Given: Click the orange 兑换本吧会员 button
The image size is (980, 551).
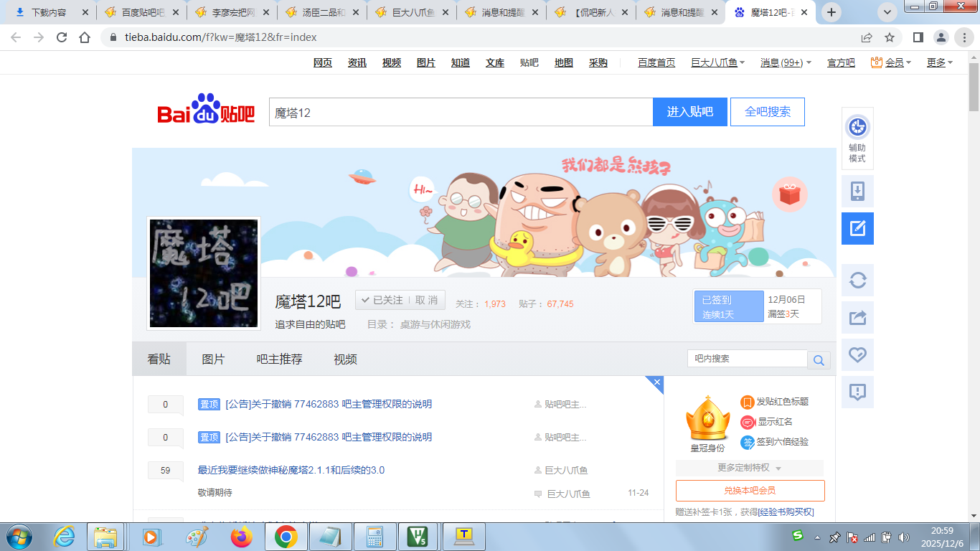Looking at the screenshot, I should (750, 491).
